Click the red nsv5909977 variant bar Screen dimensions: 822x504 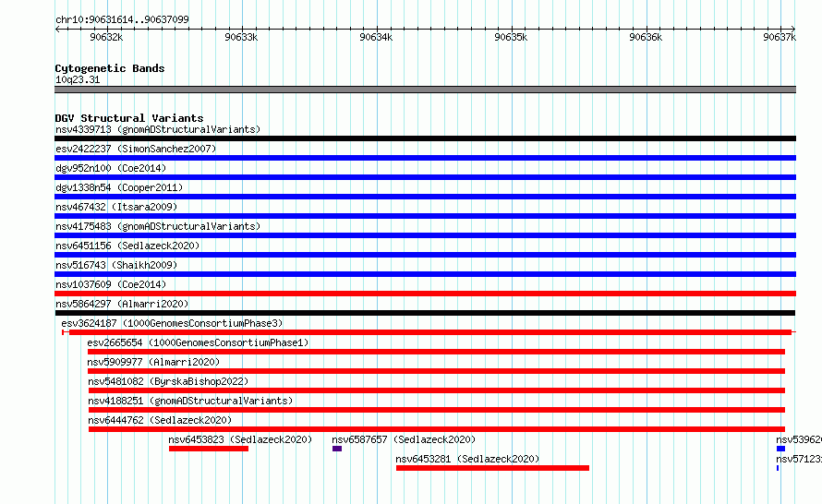[x=436, y=371]
